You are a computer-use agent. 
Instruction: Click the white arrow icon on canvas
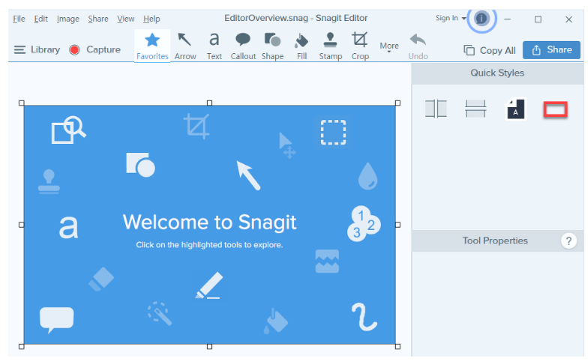pos(248,175)
